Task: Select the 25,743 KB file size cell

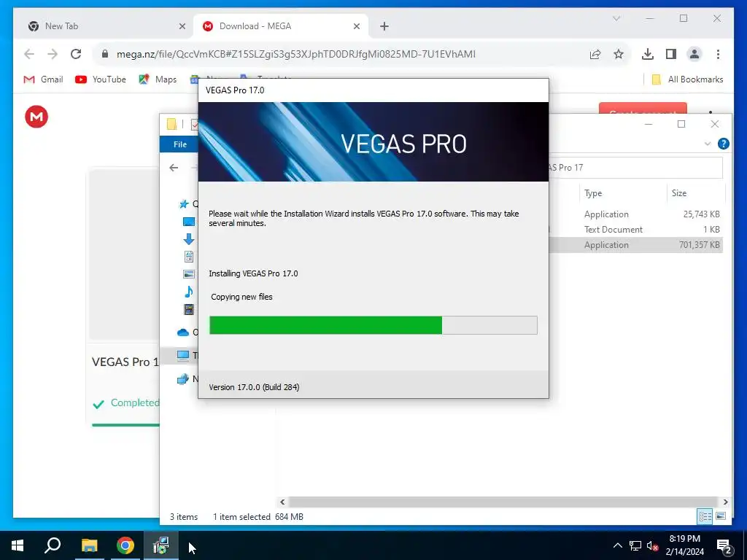Action: tap(701, 214)
